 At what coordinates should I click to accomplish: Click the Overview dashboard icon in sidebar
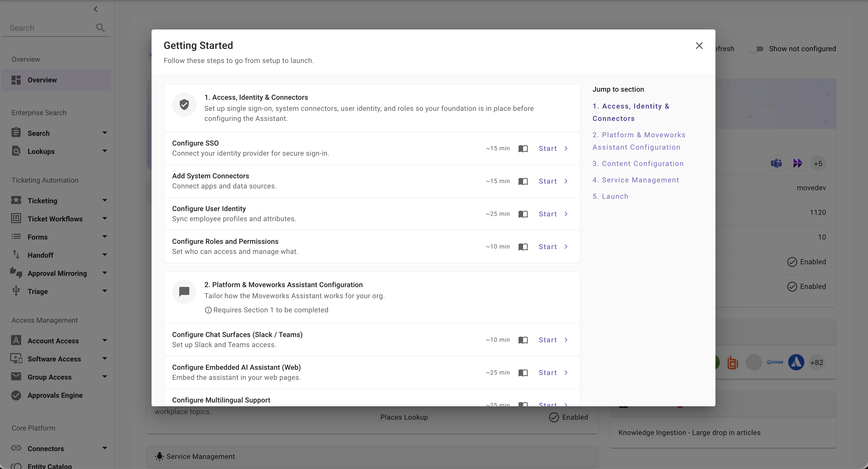click(16, 80)
